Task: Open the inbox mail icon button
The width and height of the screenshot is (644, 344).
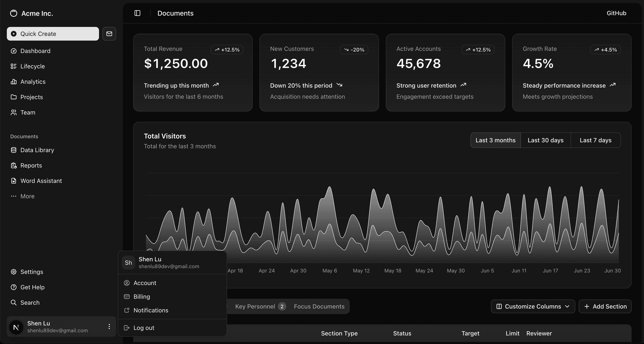Action: point(109,34)
